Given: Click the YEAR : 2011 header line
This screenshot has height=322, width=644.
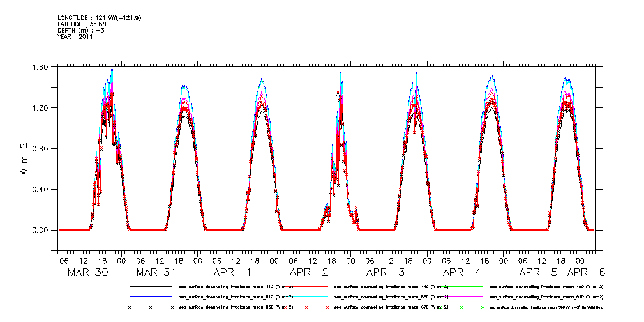Looking at the screenshot, I should tap(75, 36).
